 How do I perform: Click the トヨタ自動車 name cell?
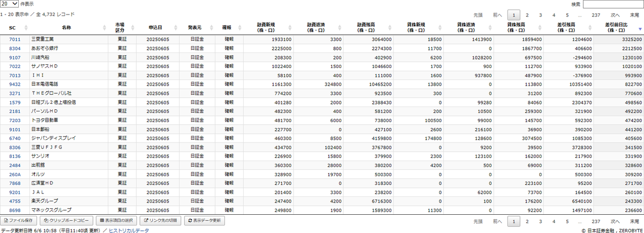point(69,121)
